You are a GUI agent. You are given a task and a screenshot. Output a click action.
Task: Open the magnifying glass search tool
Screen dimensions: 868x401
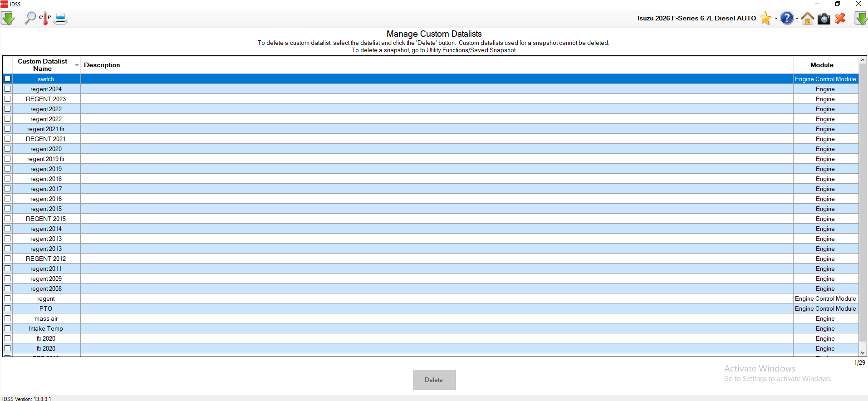click(x=30, y=18)
